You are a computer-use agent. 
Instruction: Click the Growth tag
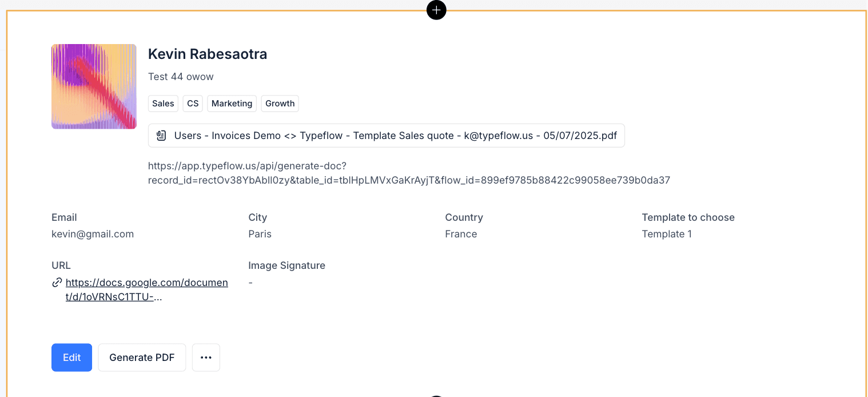pos(280,104)
